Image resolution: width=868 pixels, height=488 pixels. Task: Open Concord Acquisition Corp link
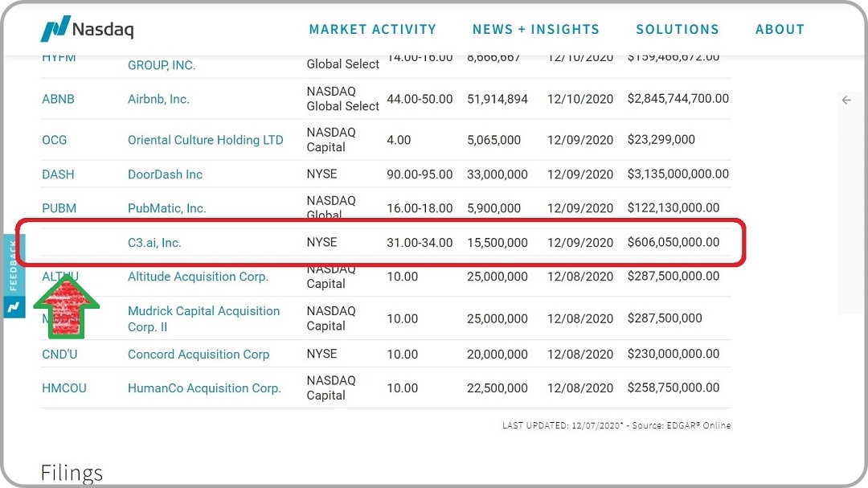(x=199, y=355)
